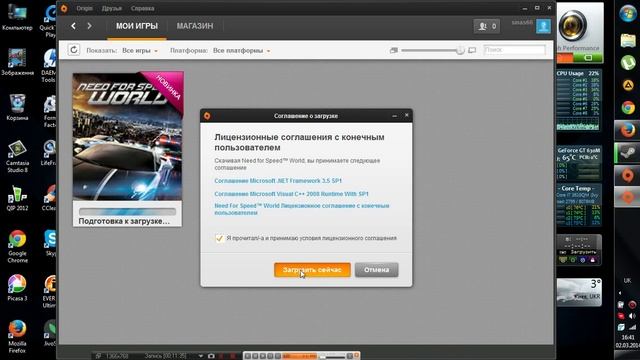Launch Google Chrome desktop shortcut
Viewport: 640px width, 360px height.
pyautogui.click(x=17, y=247)
